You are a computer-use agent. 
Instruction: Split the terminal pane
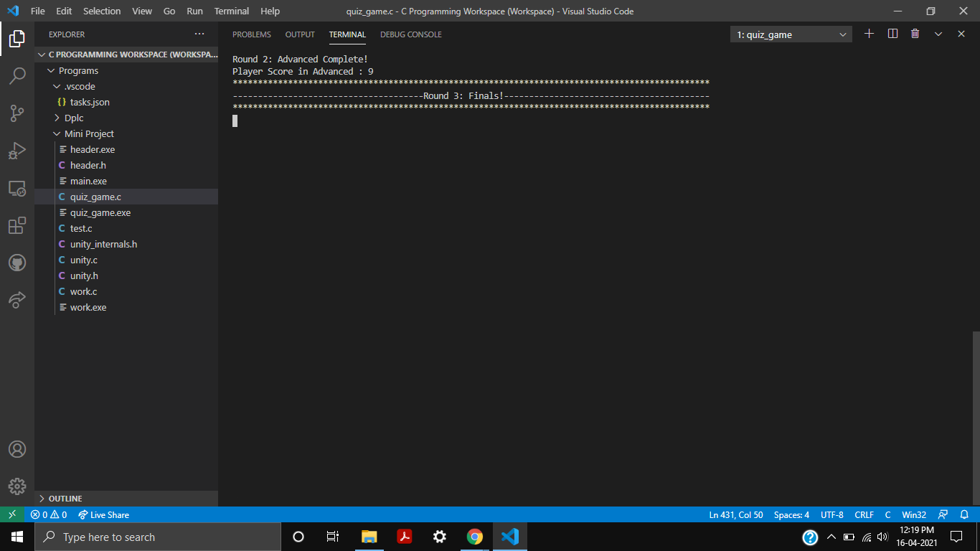coord(892,33)
